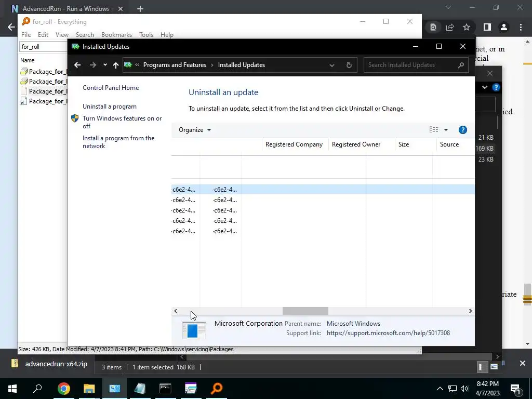Open Edit menu in Everything window
532x399 pixels.
(x=43, y=35)
